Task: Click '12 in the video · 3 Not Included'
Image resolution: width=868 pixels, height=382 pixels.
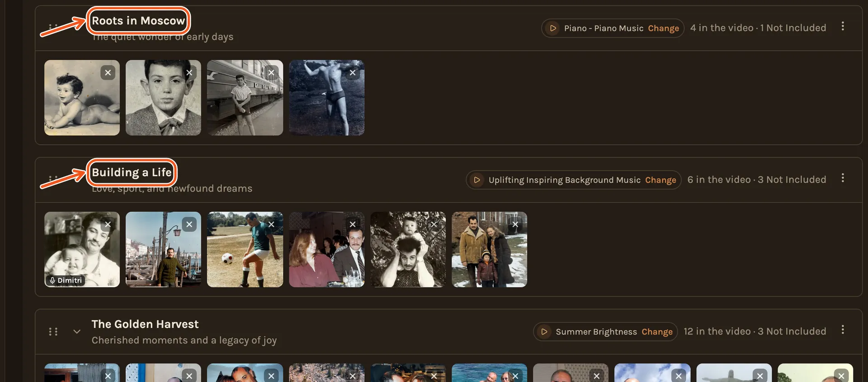Action: 755,331
